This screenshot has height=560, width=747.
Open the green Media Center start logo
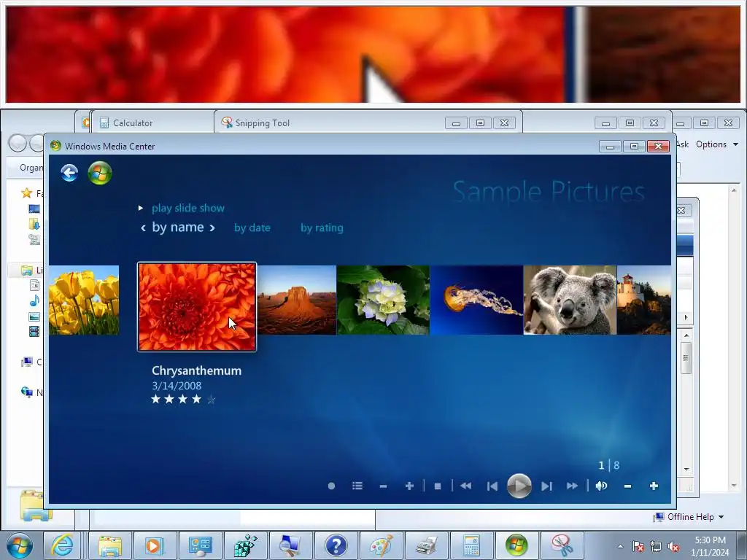[100, 172]
